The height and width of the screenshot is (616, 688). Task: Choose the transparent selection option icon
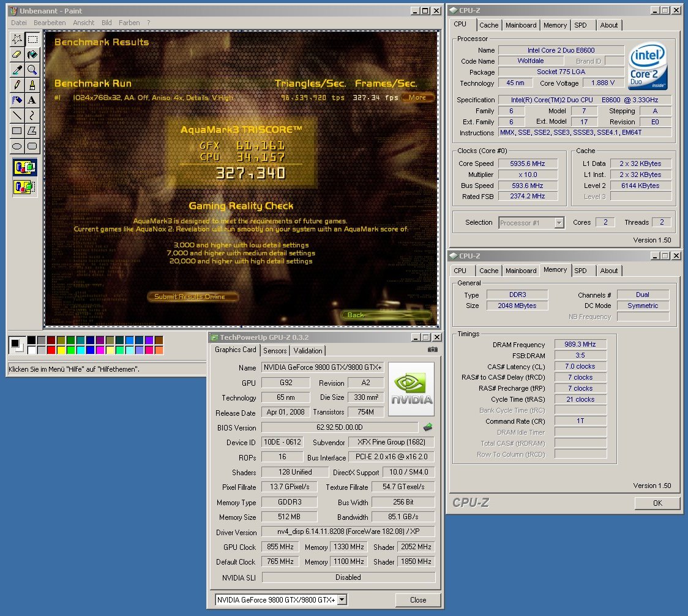[x=25, y=187]
